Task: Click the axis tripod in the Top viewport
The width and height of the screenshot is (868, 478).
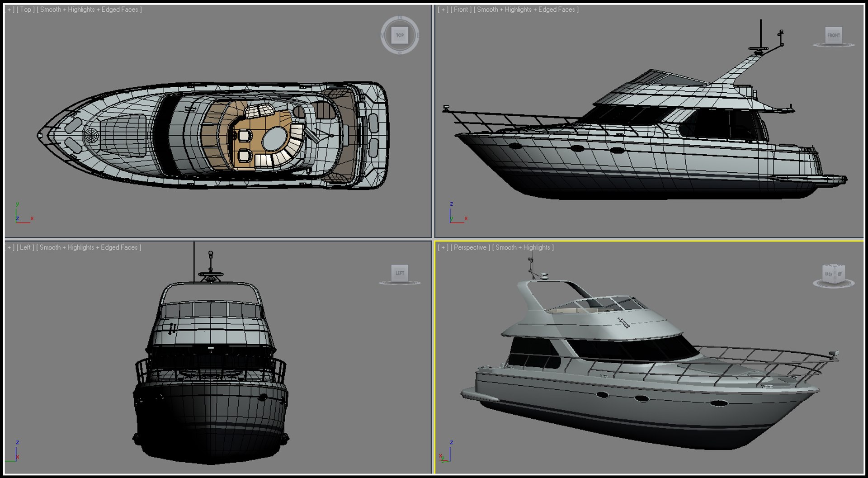Action: (24, 213)
